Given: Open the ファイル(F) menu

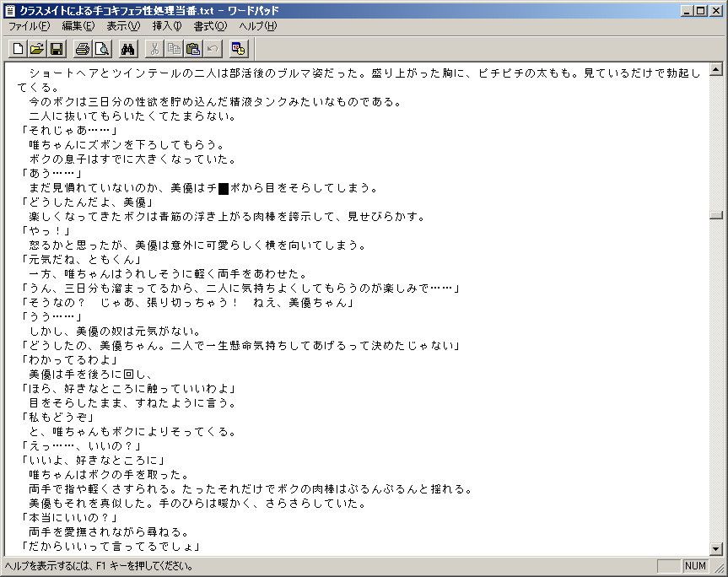Looking at the screenshot, I should pyautogui.click(x=29, y=26).
